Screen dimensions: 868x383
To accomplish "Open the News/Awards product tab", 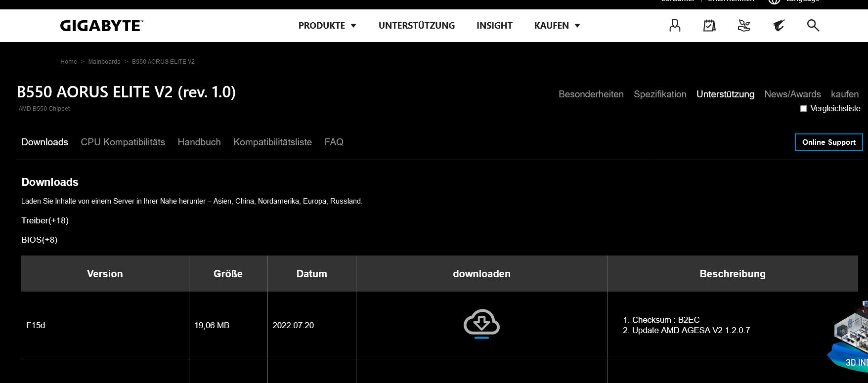I will coord(792,94).
